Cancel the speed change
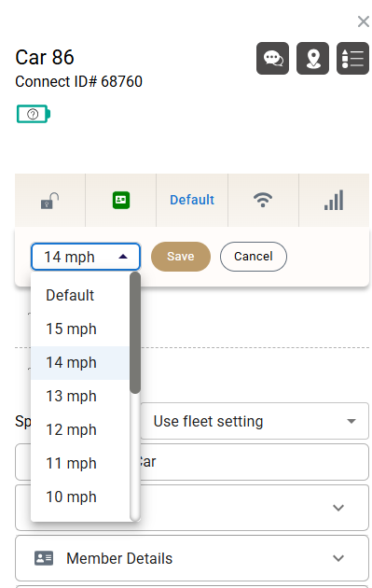372x588 pixels. click(254, 257)
